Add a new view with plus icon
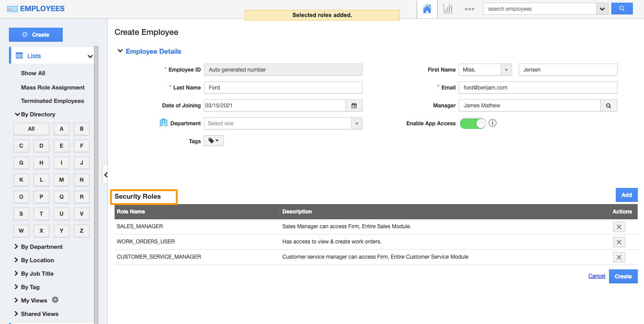The width and height of the screenshot is (644, 324). coord(55,300)
